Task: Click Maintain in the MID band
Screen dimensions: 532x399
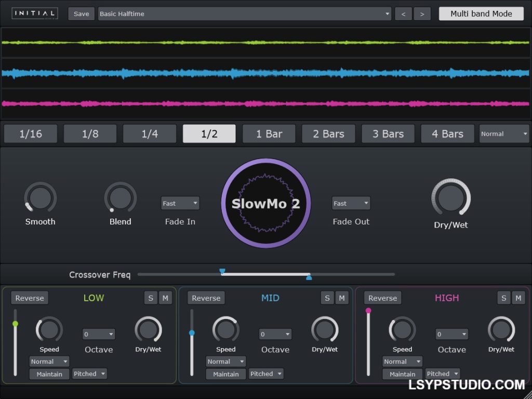Action: coord(226,374)
